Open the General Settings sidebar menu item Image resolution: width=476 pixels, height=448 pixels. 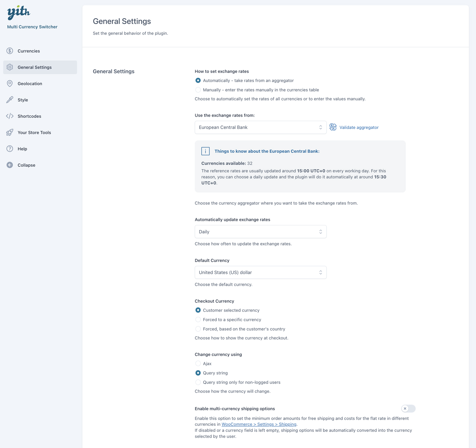(35, 67)
